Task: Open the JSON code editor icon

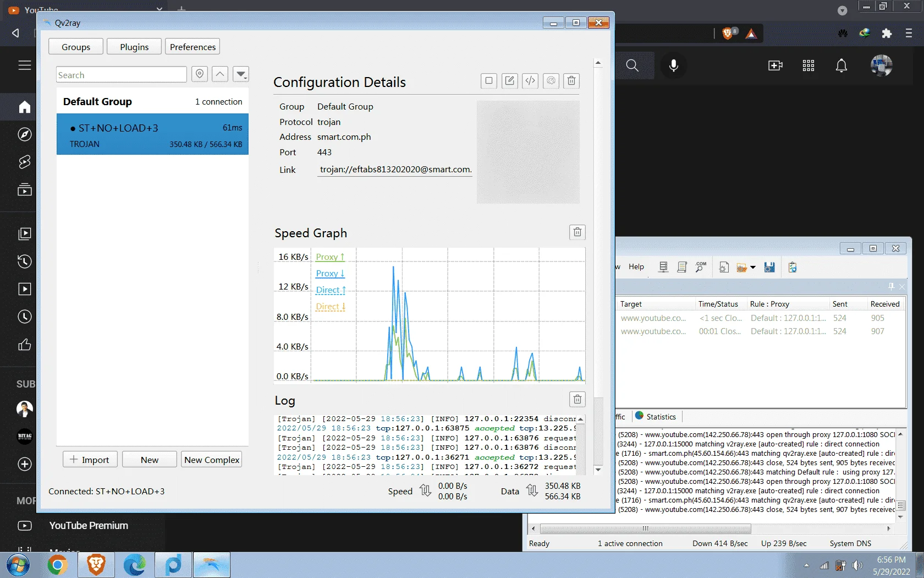Action: (x=530, y=81)
